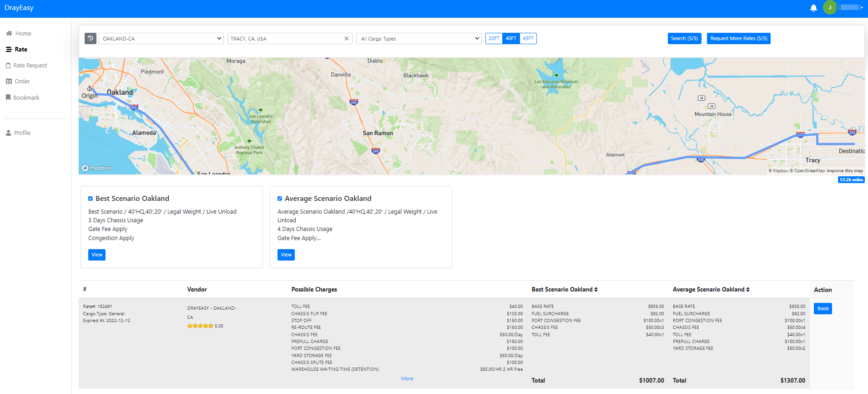Image resolution: width=868 pixels, height=394 pixels.
Task: Open Rate Request in sidebar
Action: [x=30, y=66]
